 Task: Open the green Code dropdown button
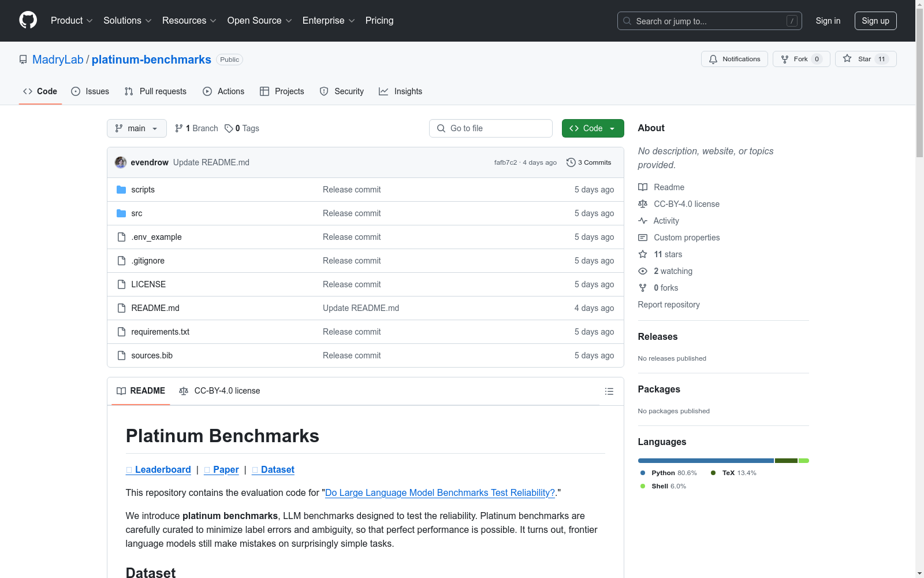pyautogui.click(x=593, y=128)
